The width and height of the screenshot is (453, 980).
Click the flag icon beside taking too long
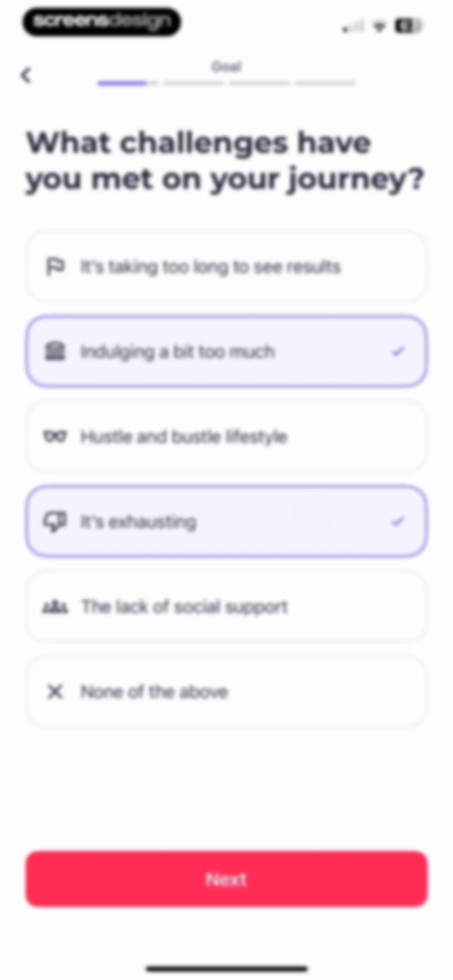[x=56, y=266]
